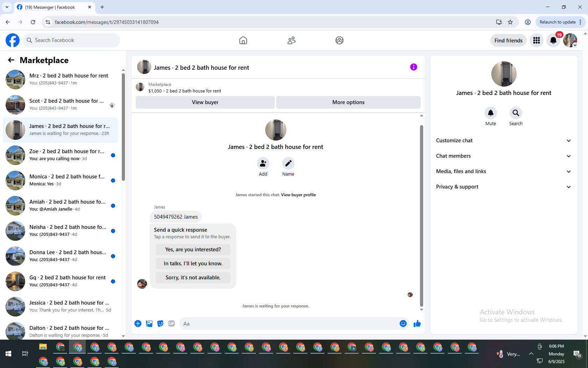Click View buyer button
This screenshot has width=588, height=368.
click(205, 102)
